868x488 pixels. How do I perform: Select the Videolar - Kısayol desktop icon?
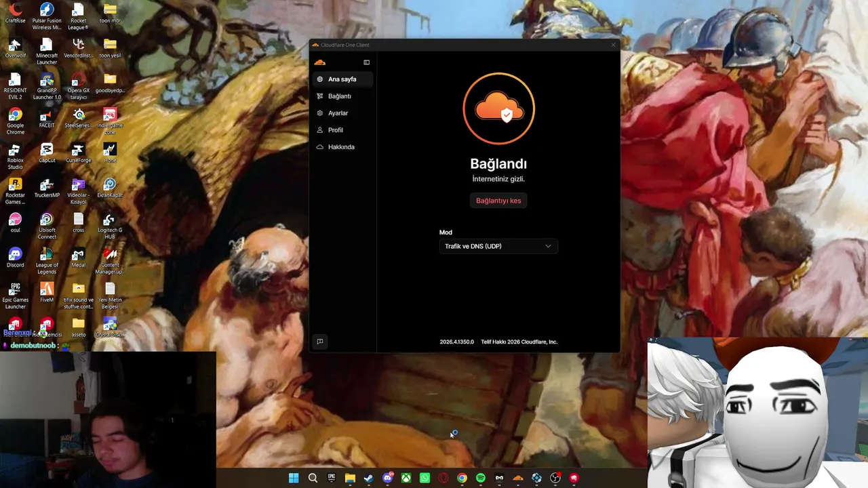(x=78, y=191)
